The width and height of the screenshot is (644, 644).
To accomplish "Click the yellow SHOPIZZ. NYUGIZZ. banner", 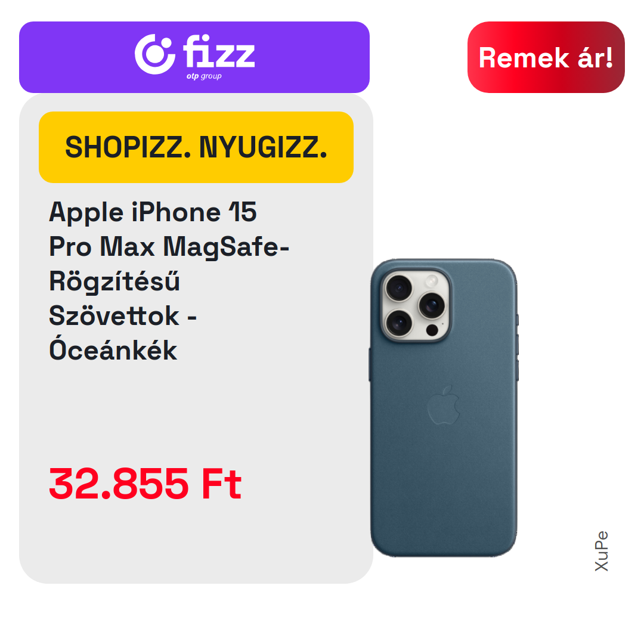I will [x=196, y=147].
